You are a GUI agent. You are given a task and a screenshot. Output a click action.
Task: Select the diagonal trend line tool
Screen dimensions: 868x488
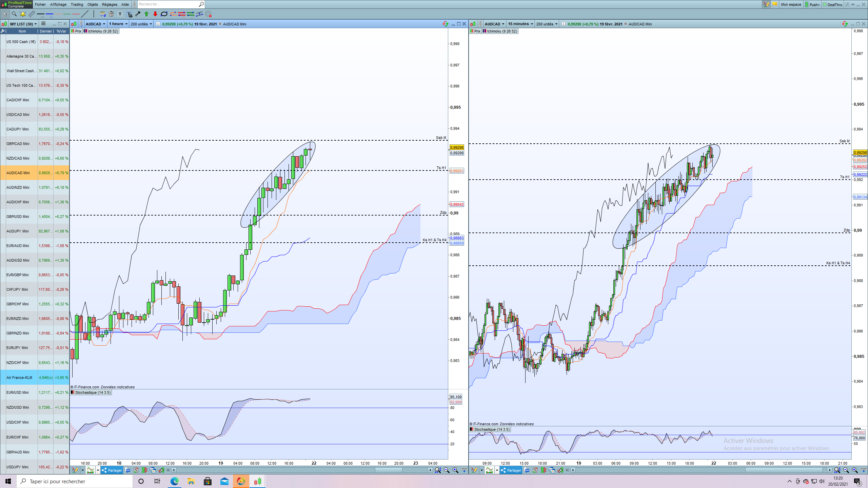pyautogui.click(x=85, y=14)
